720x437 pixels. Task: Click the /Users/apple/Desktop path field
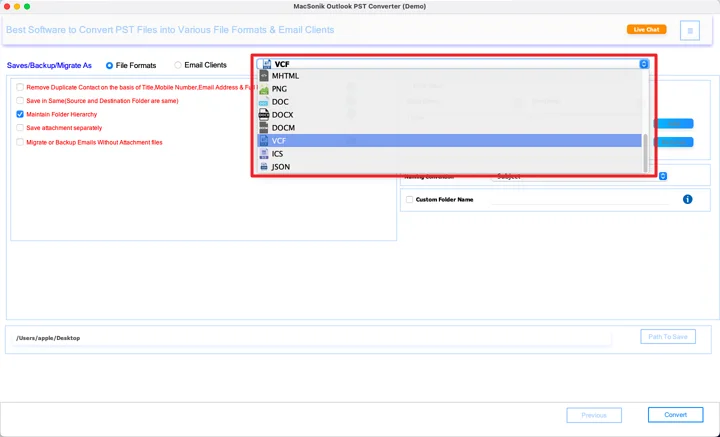coord(312,338)
